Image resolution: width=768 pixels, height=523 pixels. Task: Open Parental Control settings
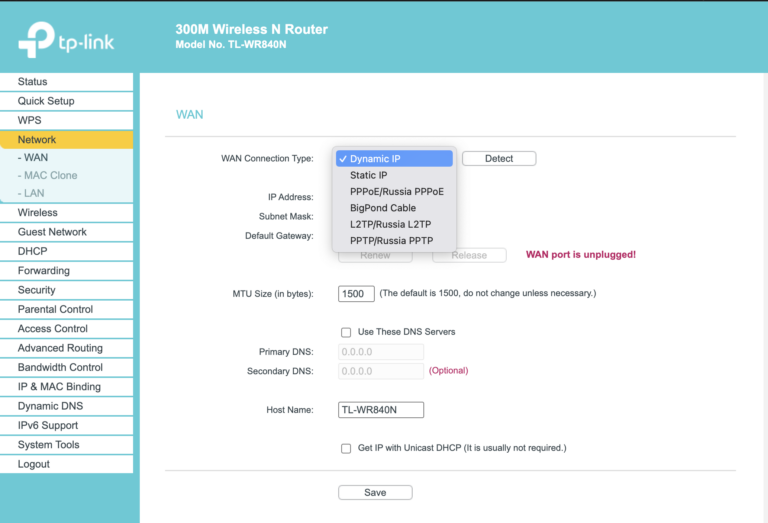[55, 310]
